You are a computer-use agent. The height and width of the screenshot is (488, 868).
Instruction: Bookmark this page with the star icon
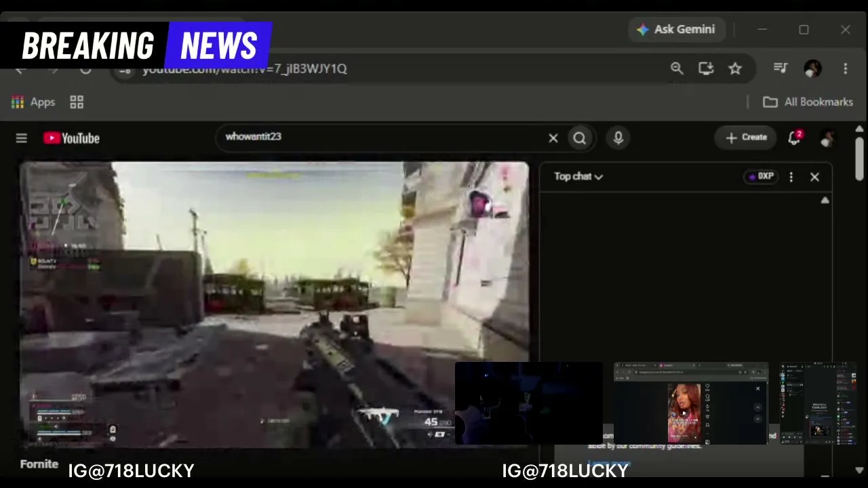735,68
